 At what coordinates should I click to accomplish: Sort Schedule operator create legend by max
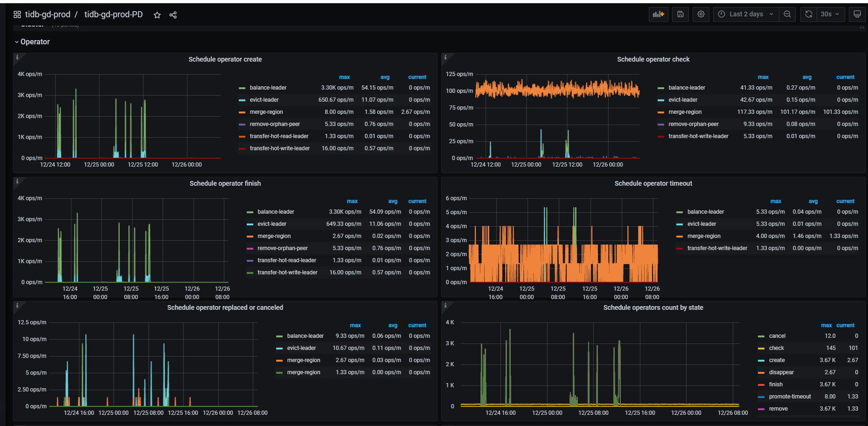(x=344, y=77)
